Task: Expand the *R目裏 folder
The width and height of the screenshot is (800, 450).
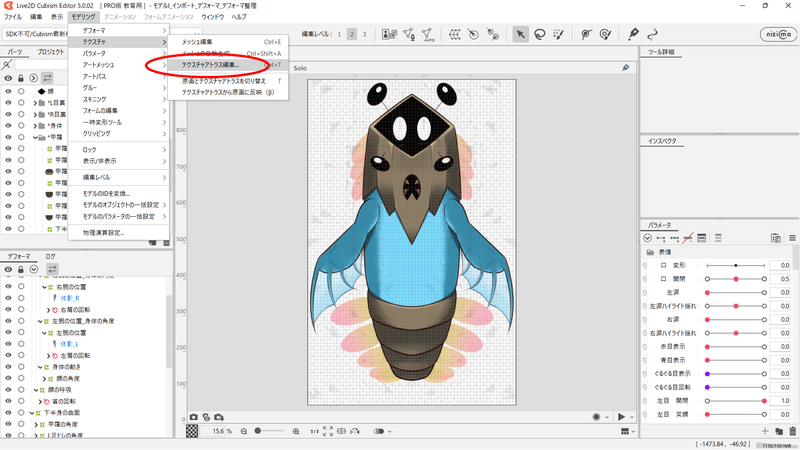Action: pyautogui.click(x=35, y=114)
